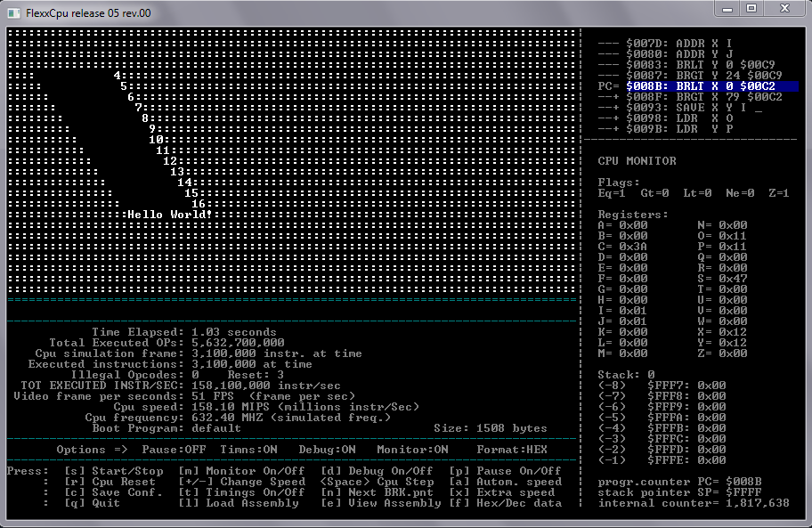Click the [f] Hex/Dec data command
The image size is (812, 528).
click(505, 503)
